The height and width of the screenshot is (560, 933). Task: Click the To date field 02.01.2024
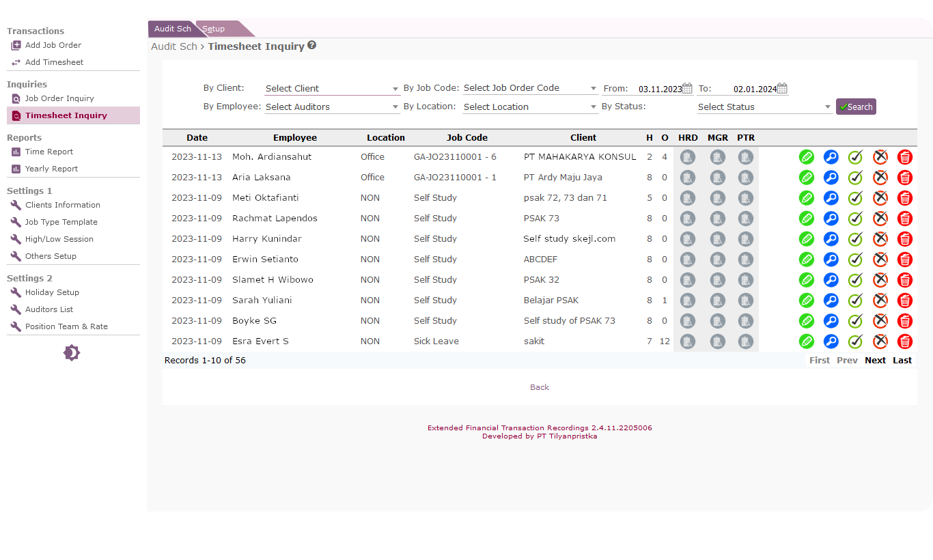[755, 89]
